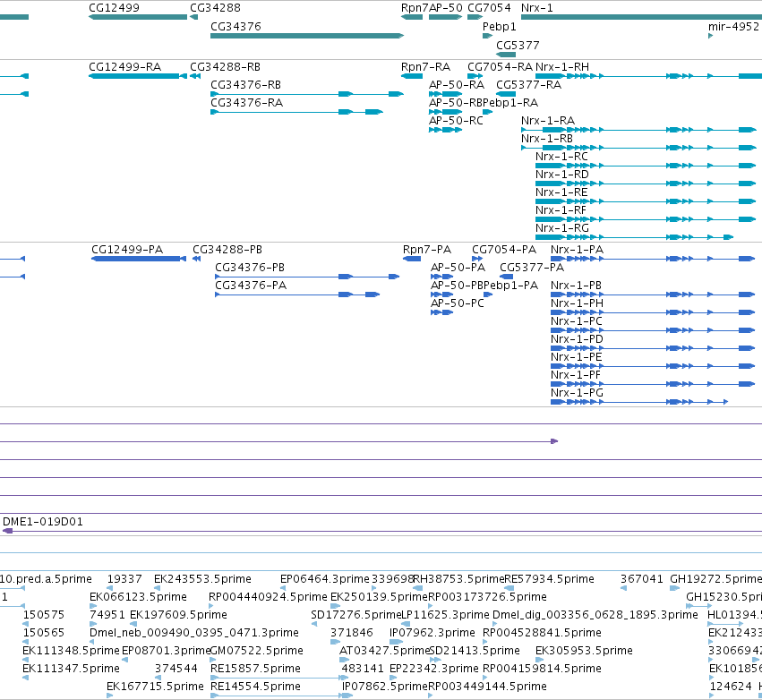
Task: Click transcript CG34288-RB
Action: (225, 66)
